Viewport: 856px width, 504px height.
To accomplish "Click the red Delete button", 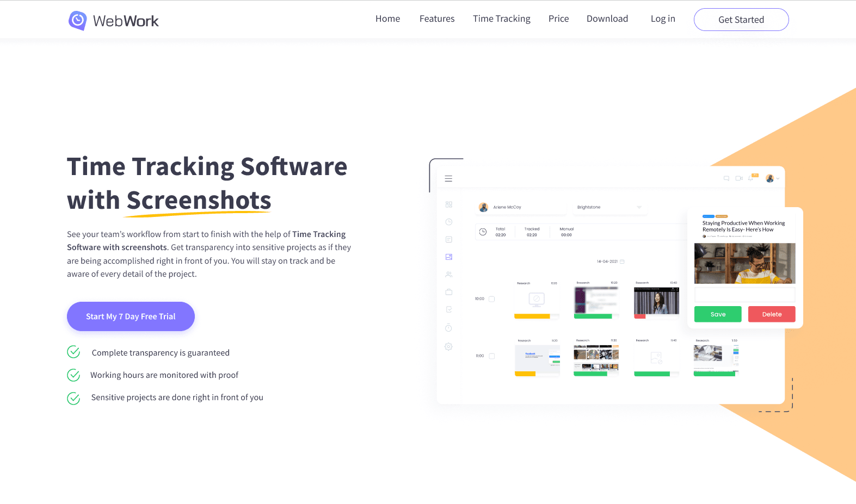I will pos(772,314).
